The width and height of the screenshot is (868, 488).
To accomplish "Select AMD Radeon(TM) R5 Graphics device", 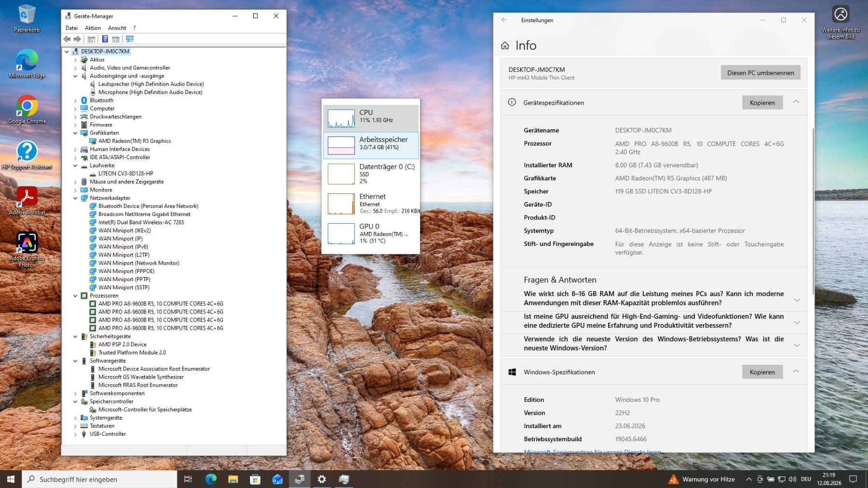I will [x=135, y=141].
